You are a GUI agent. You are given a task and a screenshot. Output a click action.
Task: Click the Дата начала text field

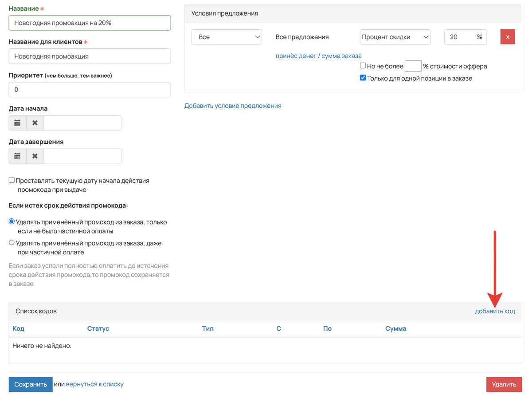tap(82, 123)
